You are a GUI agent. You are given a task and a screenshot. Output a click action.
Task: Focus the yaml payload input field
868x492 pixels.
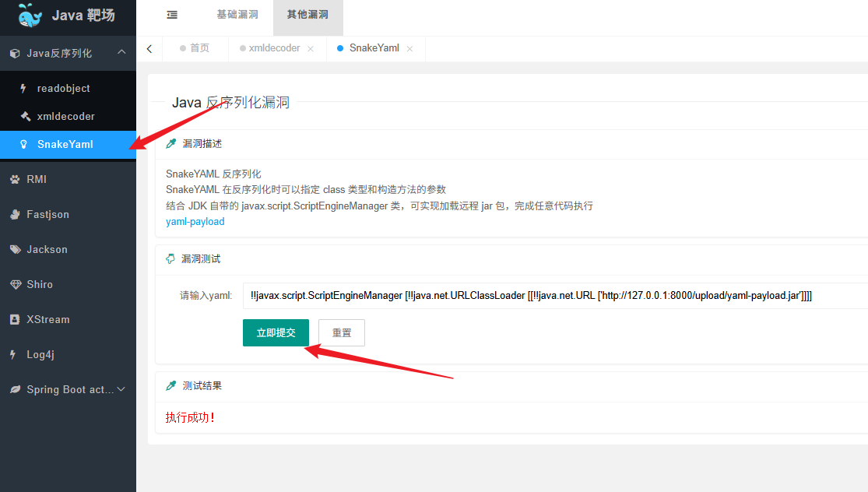click(555, 296)
